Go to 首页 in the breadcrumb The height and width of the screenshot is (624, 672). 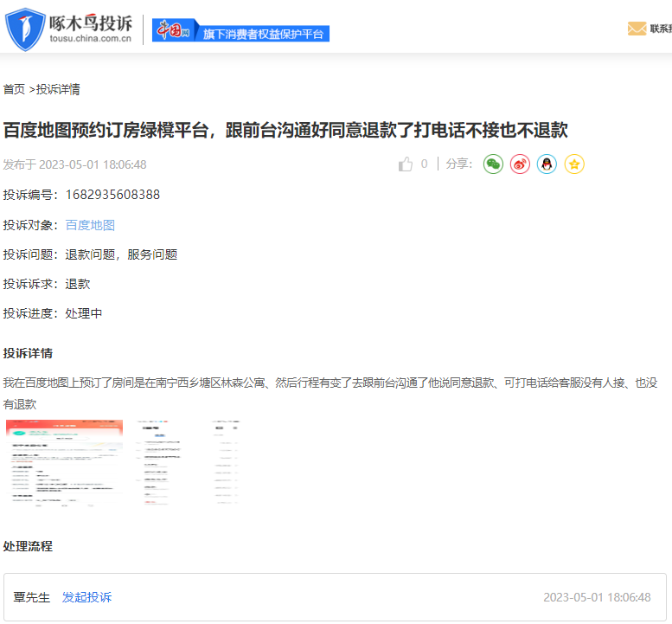pos(14,89)
